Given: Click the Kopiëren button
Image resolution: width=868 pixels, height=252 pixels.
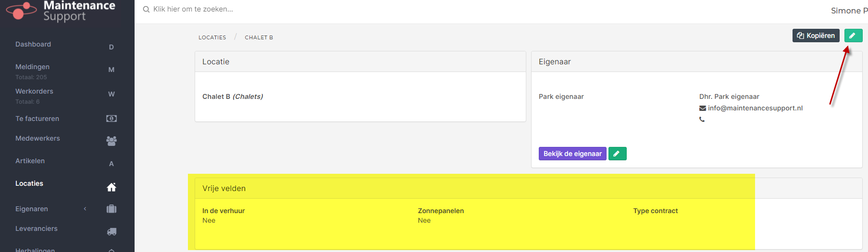Looking at the screenshot, I should [816, 36].
